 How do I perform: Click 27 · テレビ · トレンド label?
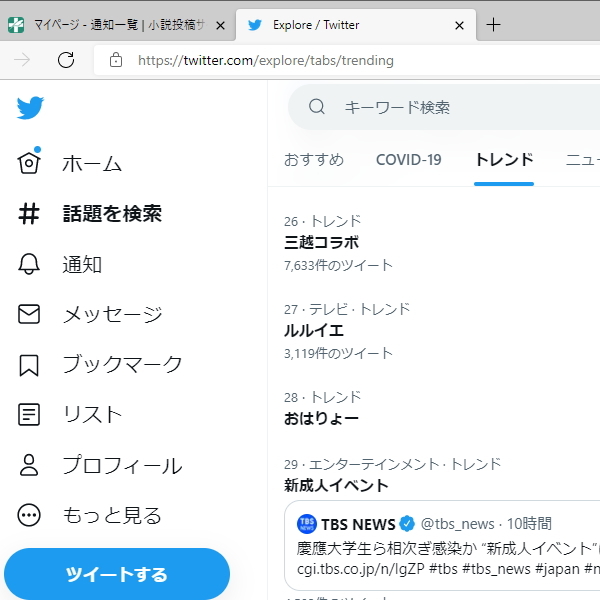pyautogui.click(x=347, y=309)
